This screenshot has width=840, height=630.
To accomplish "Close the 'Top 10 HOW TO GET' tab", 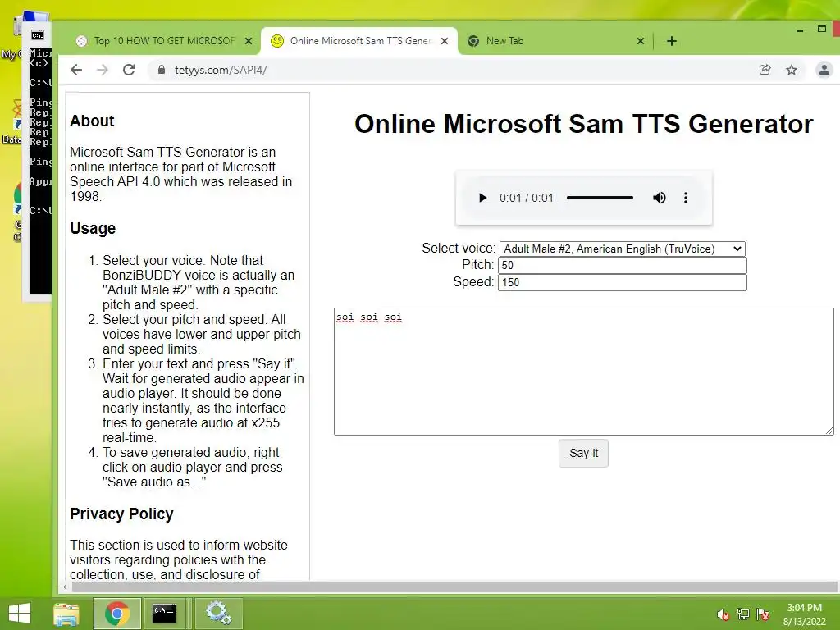I will tap(249, 41).
